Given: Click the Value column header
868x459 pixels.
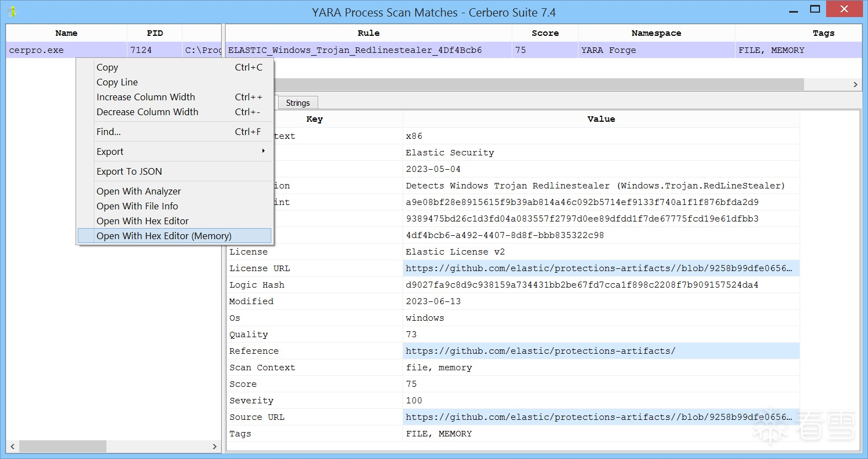Looking at the screenshot, I should pyautogui.click(x=601, y=119).
